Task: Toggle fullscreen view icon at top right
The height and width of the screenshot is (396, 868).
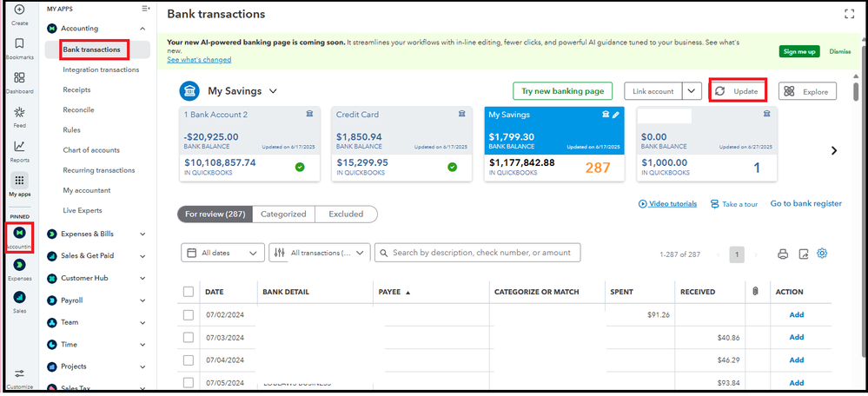Action: (849, 14)
